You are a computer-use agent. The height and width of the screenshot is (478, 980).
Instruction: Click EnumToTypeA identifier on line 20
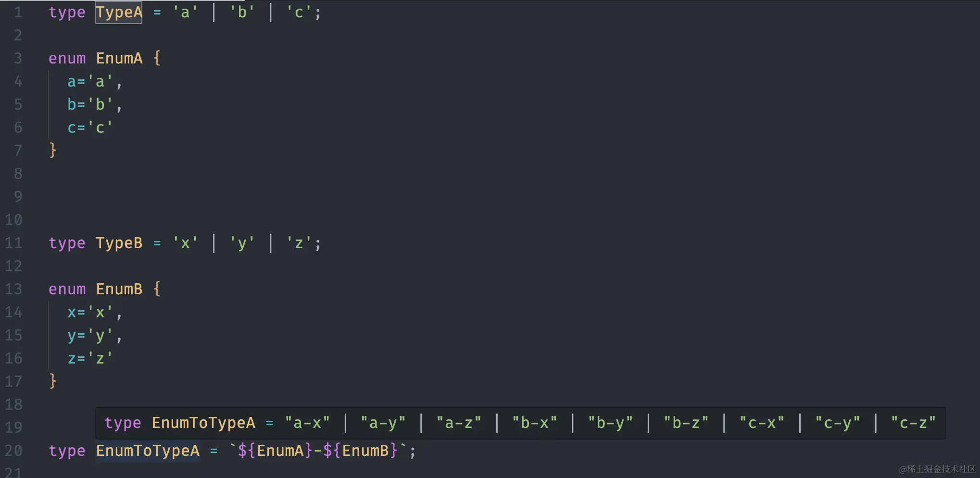click(148, 451)
